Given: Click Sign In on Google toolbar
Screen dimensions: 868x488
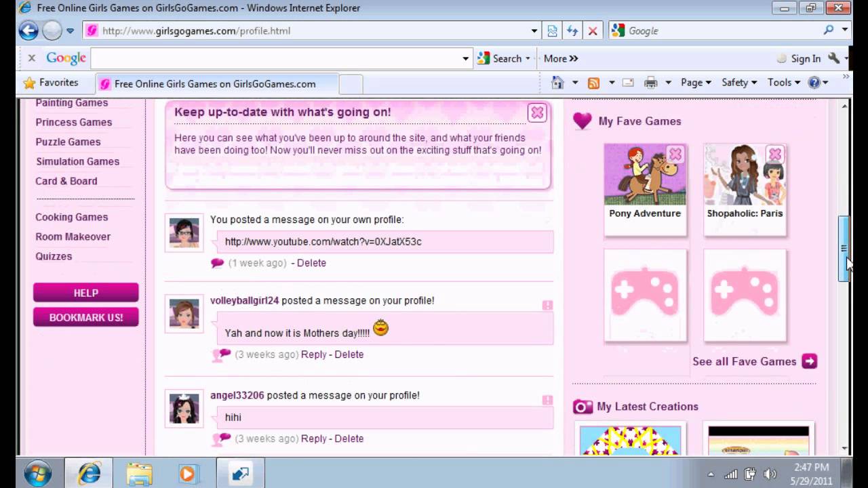Looking at the screenshot, I should (806, 59).
